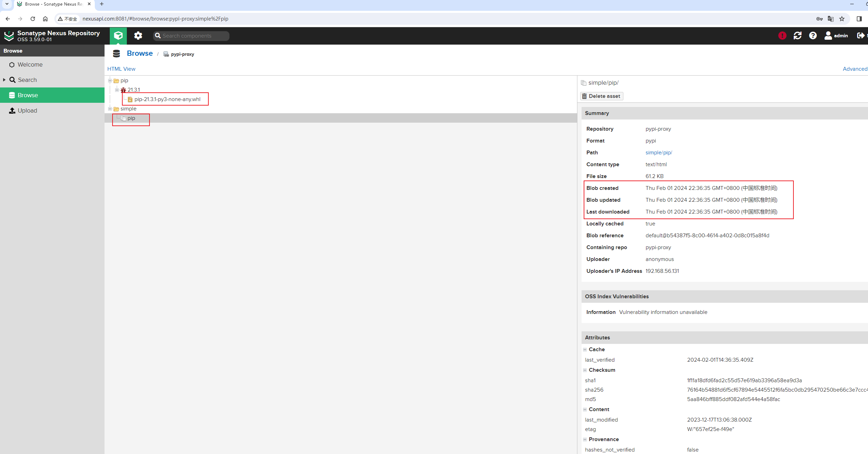Collapse the simple folder node
Screen dimensions: 868x454
click(x=110, y=109)
